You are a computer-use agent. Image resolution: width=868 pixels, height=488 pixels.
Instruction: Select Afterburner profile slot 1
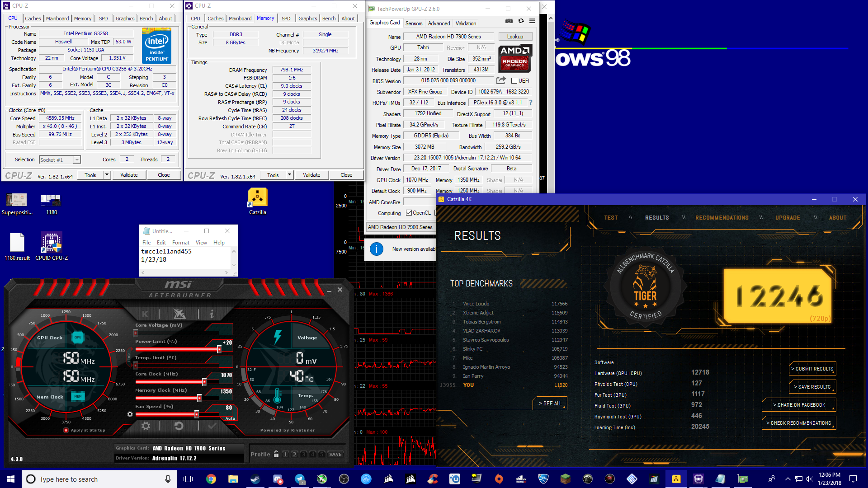pos(285,454)
